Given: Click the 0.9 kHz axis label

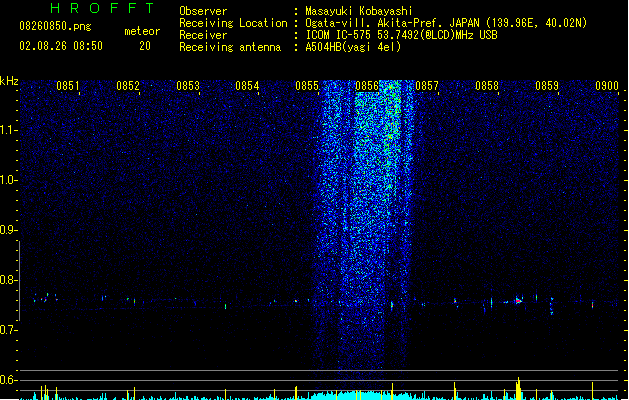Looking at the screenshot, I should point(8,230).
